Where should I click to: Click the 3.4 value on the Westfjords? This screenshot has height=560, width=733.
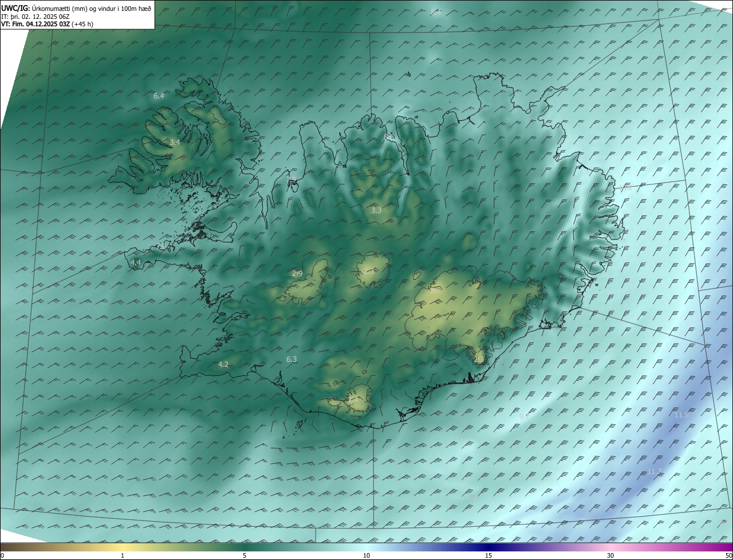(x=175, y=142)
